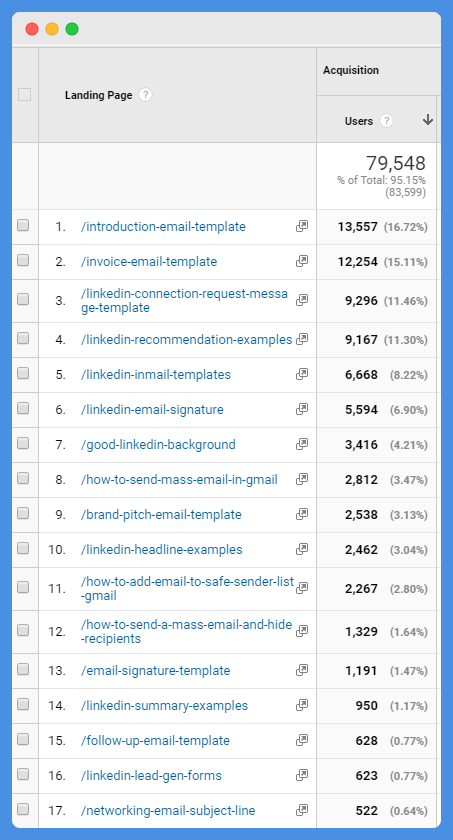Check the select-all checkbox in header

click(24, 95)
